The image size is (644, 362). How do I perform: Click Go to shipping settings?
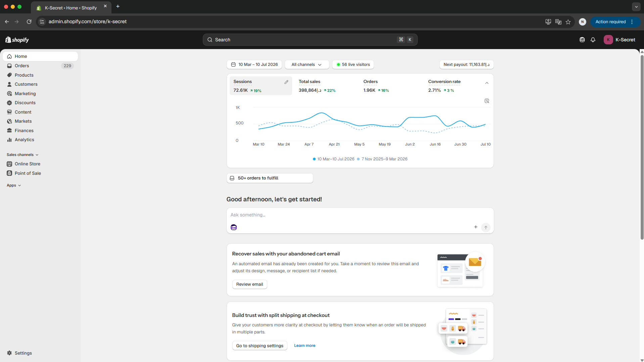260,346
